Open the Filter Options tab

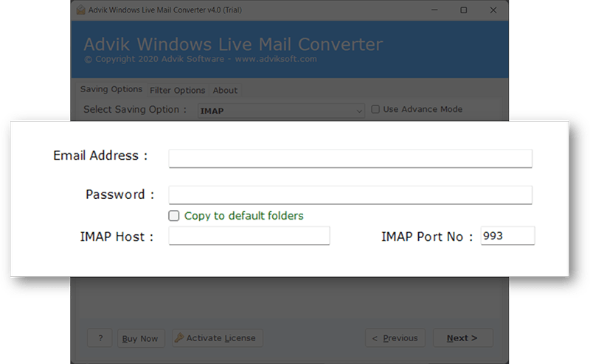[177, 90]
